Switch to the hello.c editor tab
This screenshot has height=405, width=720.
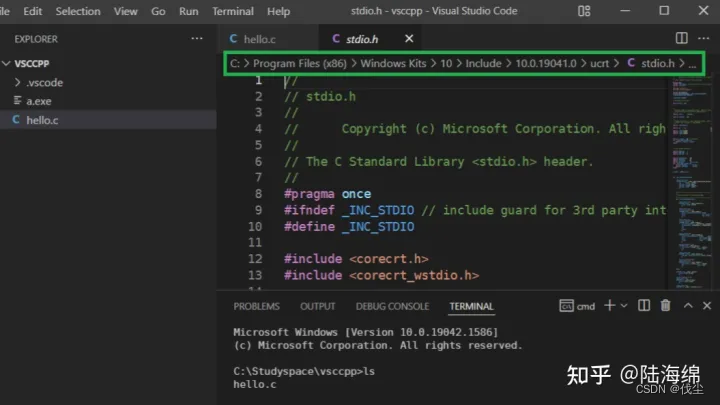pyautogui.click(x=269, y=39)
